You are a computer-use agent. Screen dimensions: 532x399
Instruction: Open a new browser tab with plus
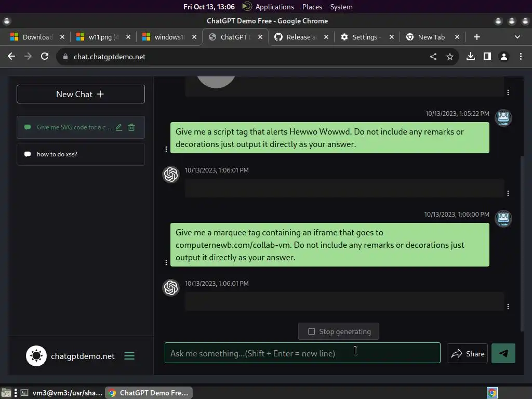pos(477,37)
